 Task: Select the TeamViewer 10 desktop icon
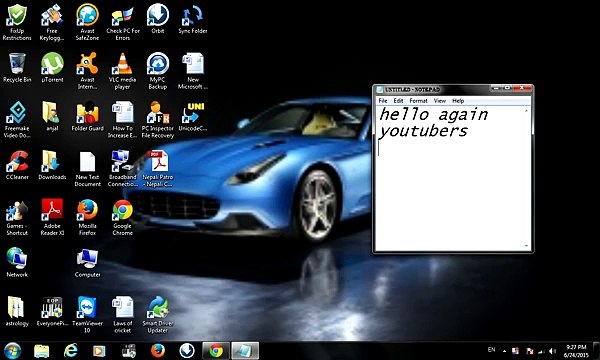87,314
